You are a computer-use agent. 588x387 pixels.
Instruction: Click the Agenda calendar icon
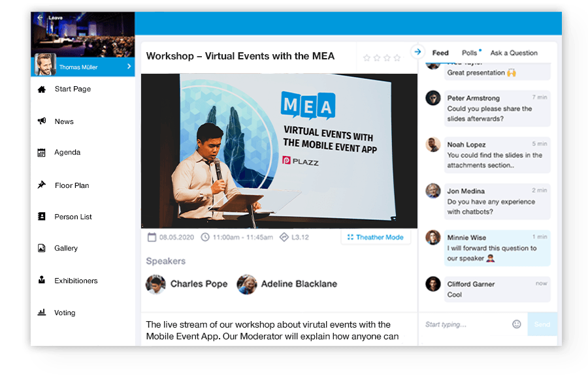point(42,153)
